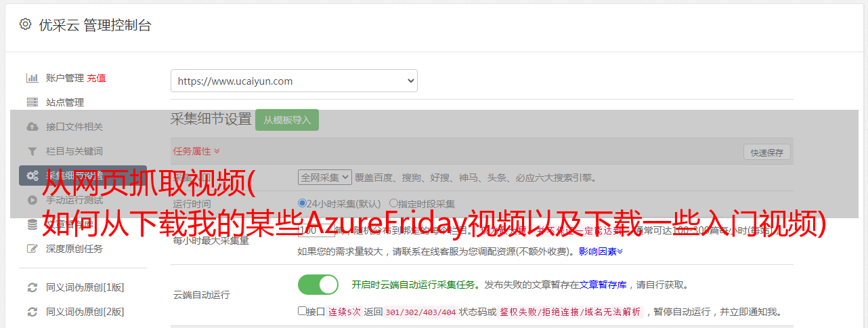Open 深度原创任务 edit icon
Viewport: 868px width, 328px height.
[x=32, y=249]
